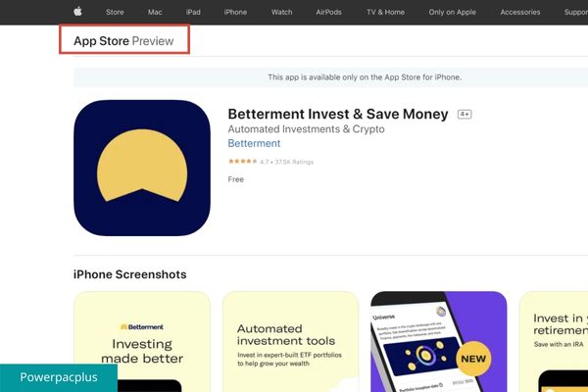The image size is (588, 392).
Task: Go to the iPad section
Action: 193,12
